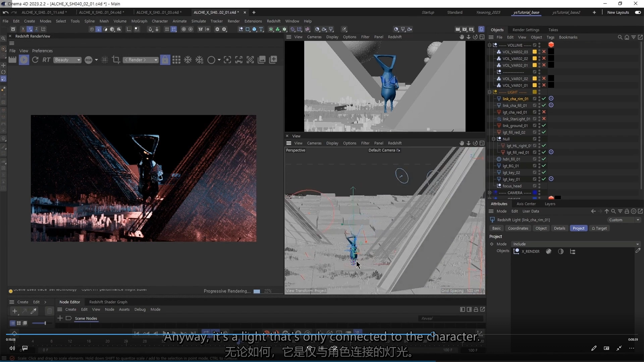Start Redshift RenderView render play button
The height and width of the screenshot is (362, 644).
24,60
